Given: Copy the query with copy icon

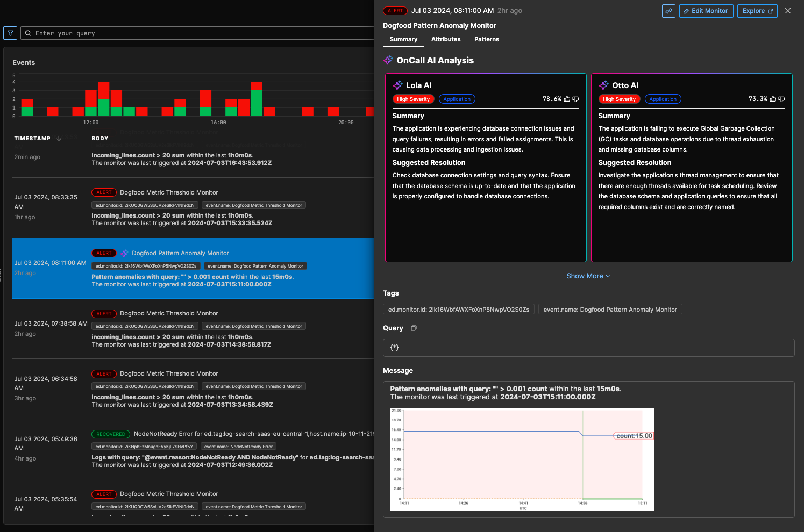Looking at the screenshot, I should (414, 328).
